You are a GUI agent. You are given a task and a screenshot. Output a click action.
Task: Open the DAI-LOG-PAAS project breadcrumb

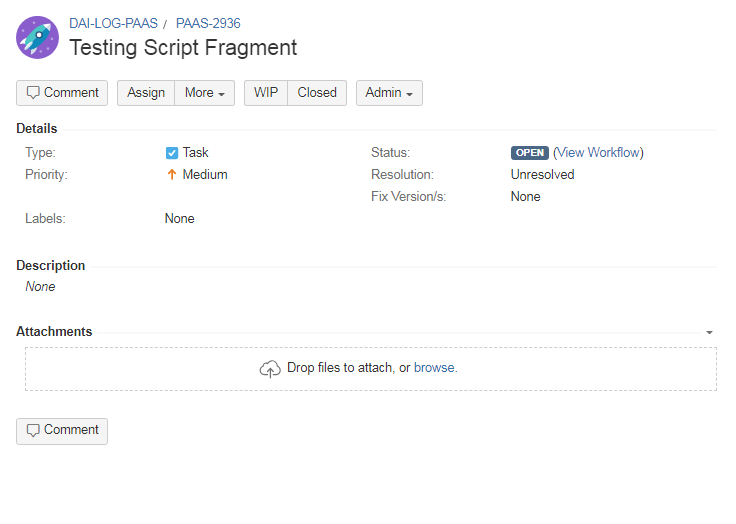[113, 23]
